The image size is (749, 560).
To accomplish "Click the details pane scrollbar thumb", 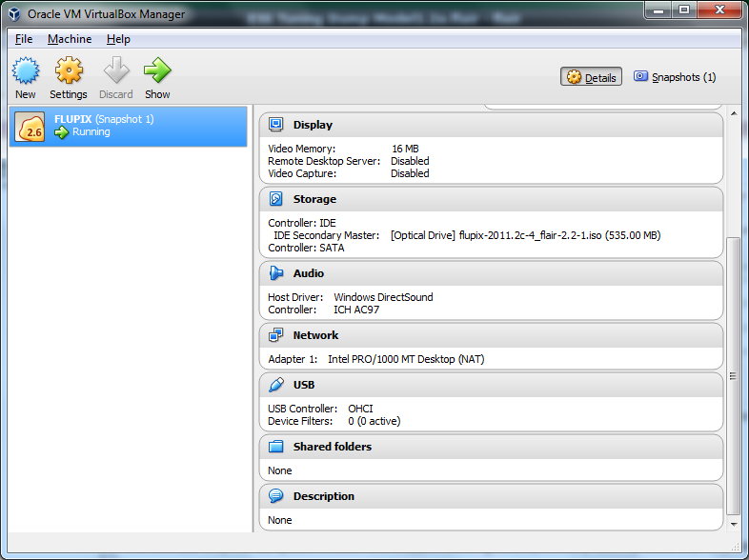I will coord(733,376).
